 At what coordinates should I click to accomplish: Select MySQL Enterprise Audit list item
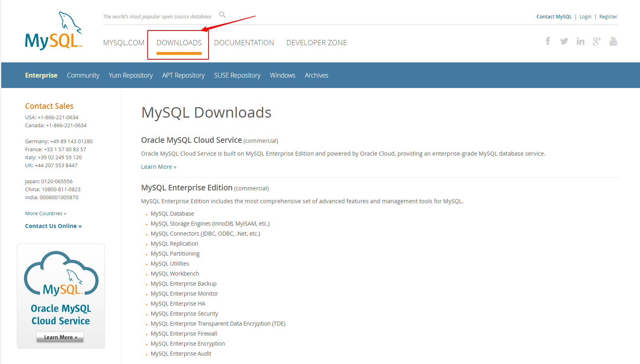pyautogui.click(x=181, y=354)
